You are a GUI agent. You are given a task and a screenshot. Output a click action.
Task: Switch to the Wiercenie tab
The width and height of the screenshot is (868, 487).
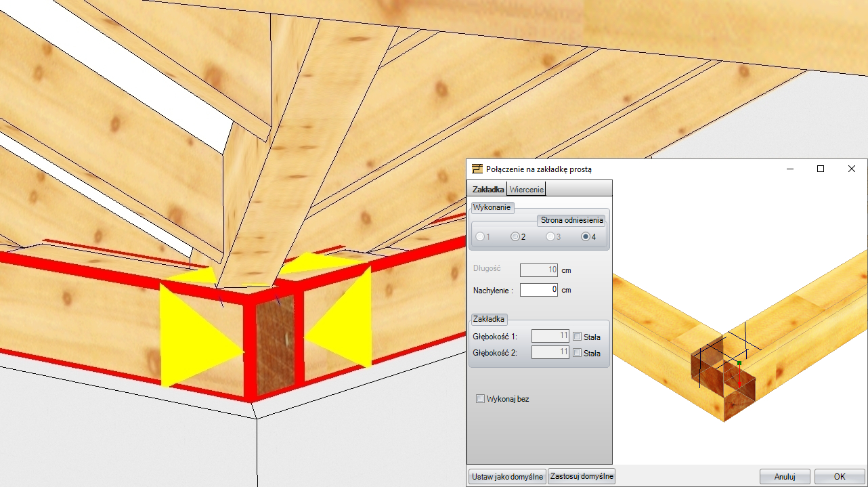(527, 190)
